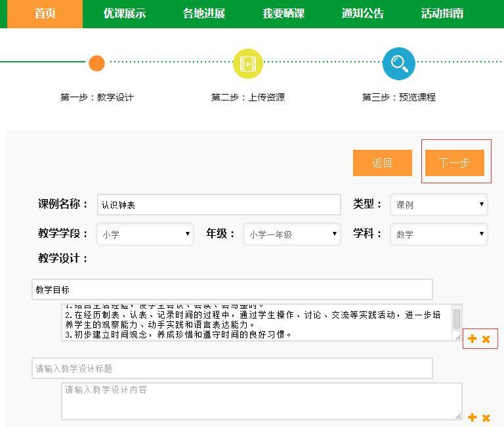This screenshot has height=427, width=504.
Task: Go to the 首页 tab
Action: point(45,14)
